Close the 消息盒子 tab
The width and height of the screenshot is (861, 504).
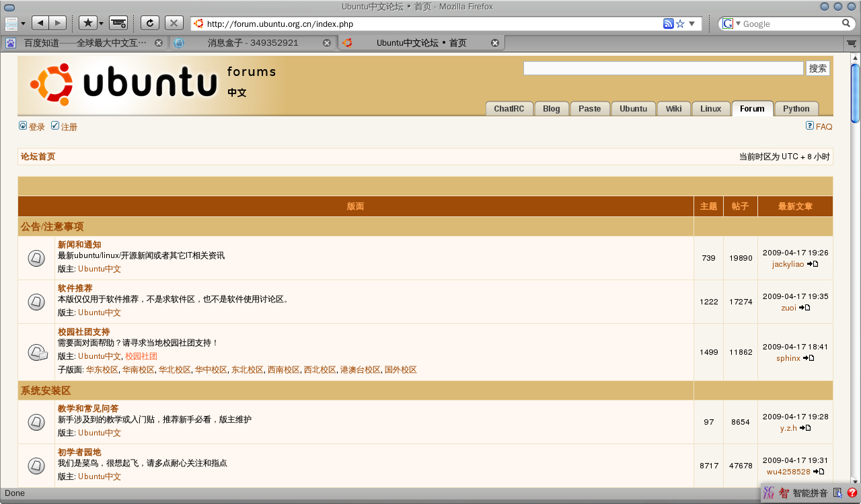[x=327, y=43]
